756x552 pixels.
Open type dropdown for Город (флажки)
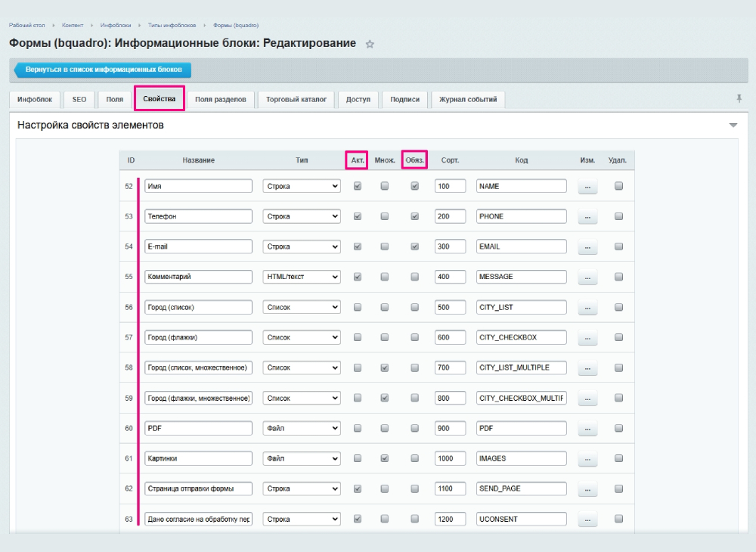point(302,337)
